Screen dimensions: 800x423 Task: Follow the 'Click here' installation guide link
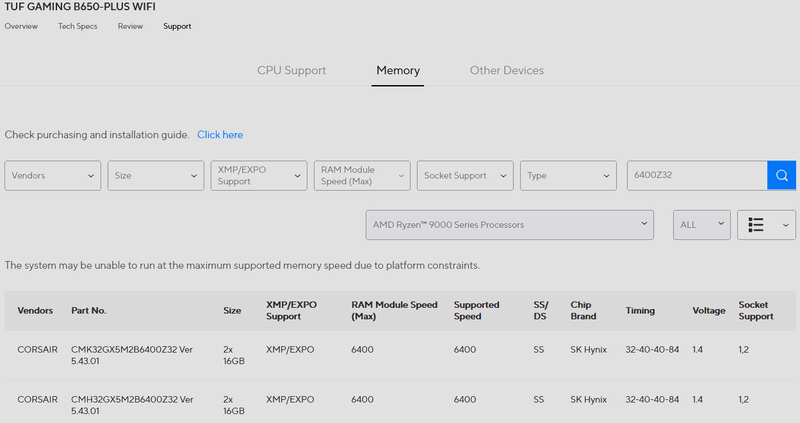tap(220, 134)
